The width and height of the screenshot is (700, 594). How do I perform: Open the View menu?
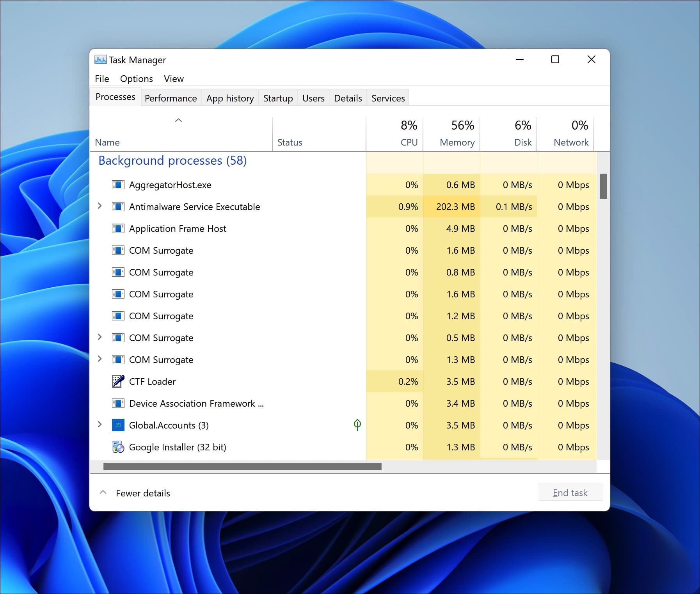[174, 78]
